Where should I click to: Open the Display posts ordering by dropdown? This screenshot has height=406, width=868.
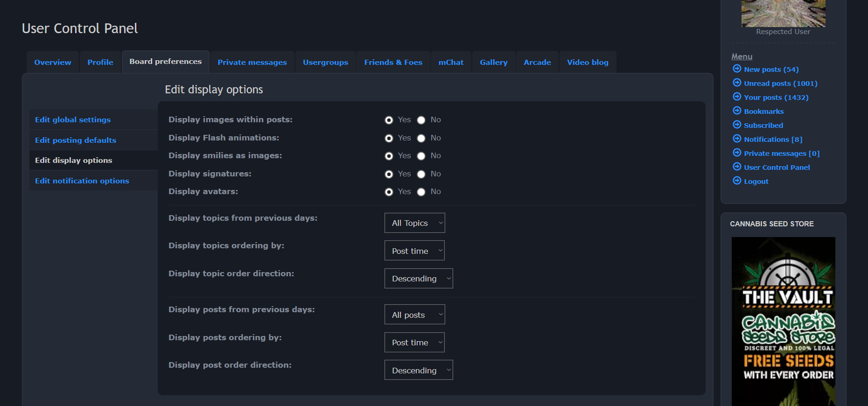pos(414,343)
